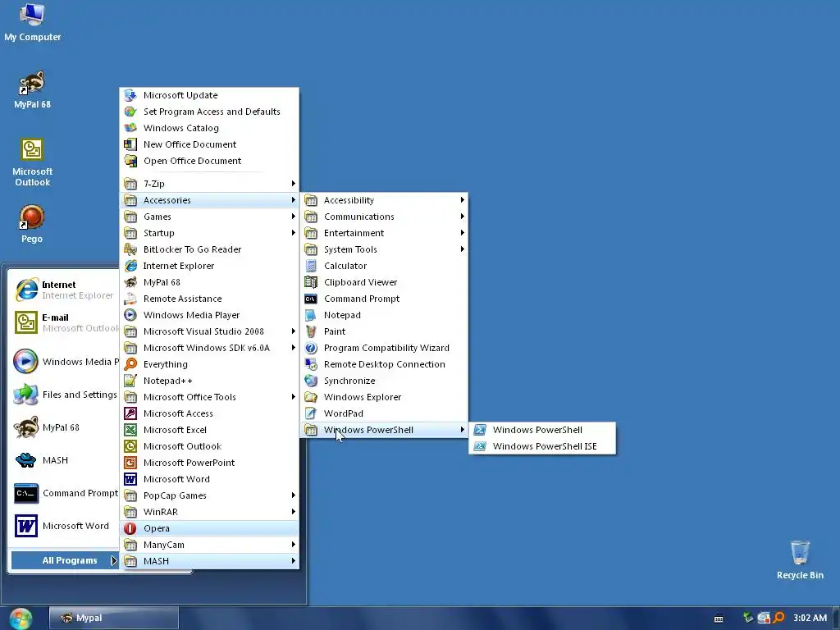Screen dimensions: 840x630
Task: Click the Internet Explorer icon in All Programs
Action: click(130, 266)
